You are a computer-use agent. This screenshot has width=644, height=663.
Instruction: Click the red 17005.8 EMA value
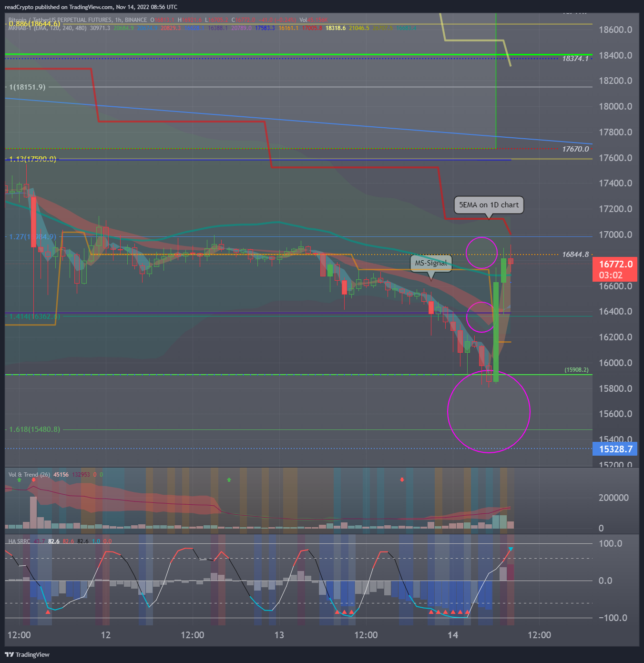[x=312, y=28]
